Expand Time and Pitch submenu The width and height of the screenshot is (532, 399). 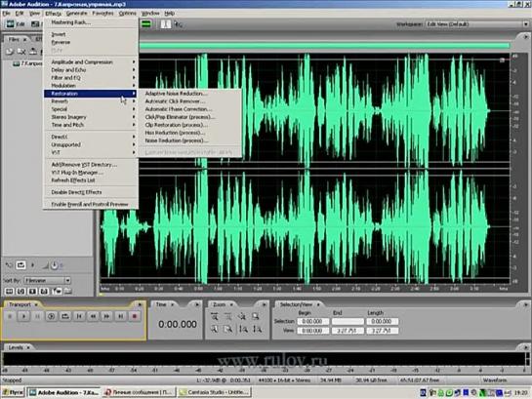click(90, 125)
